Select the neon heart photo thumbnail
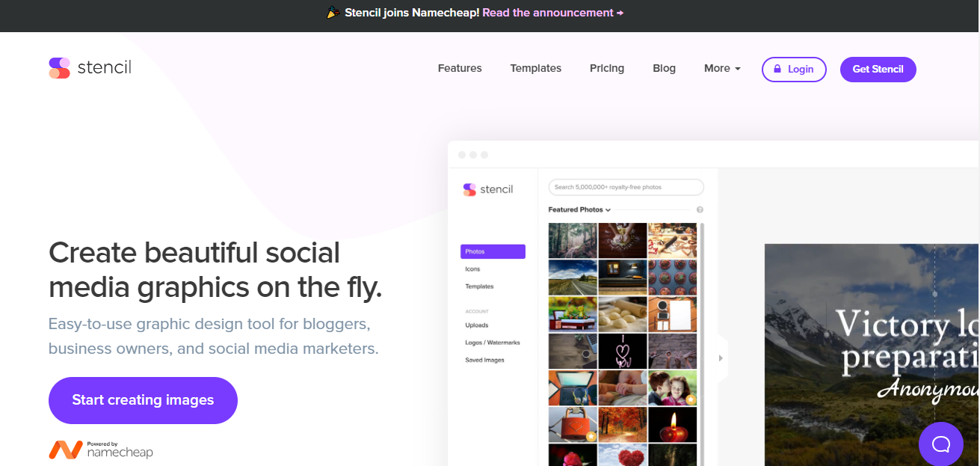Image resolution: width=980 pixels, height=466 pixels. [x=623, y=351]
